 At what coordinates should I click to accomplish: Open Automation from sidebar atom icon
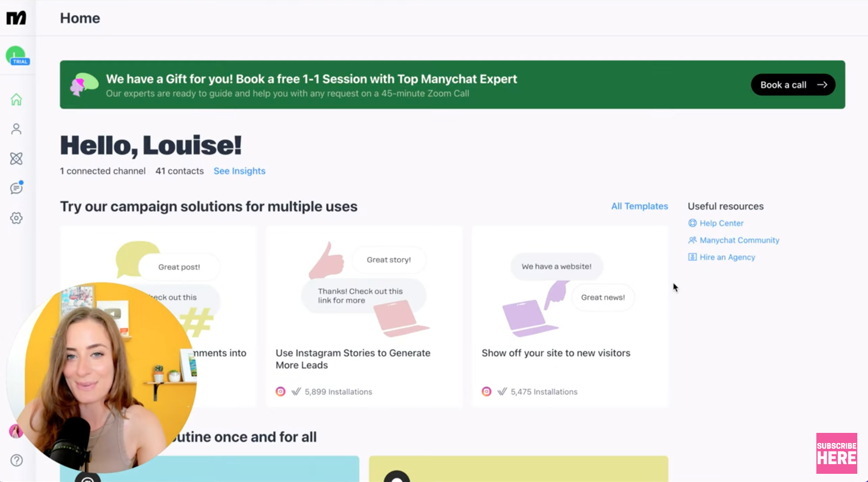[16, 159]
